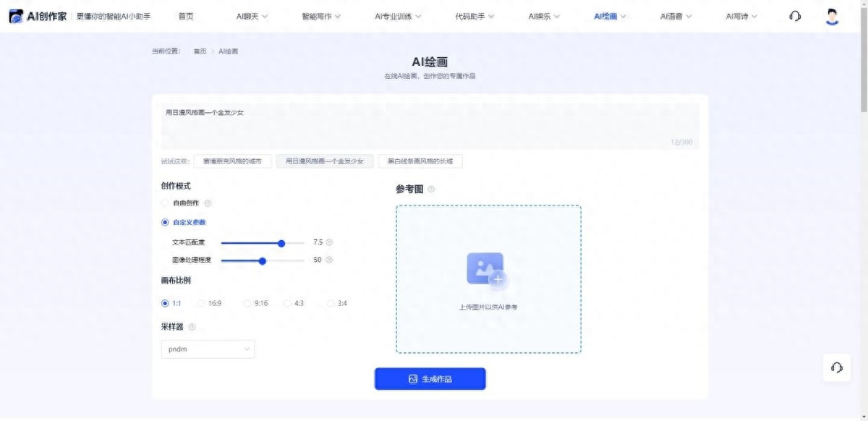The width and height of the screenshot is (868, 421).
Task: Expand the AI娱乐 dropdown menu
Action: click(x=540, y=15)
